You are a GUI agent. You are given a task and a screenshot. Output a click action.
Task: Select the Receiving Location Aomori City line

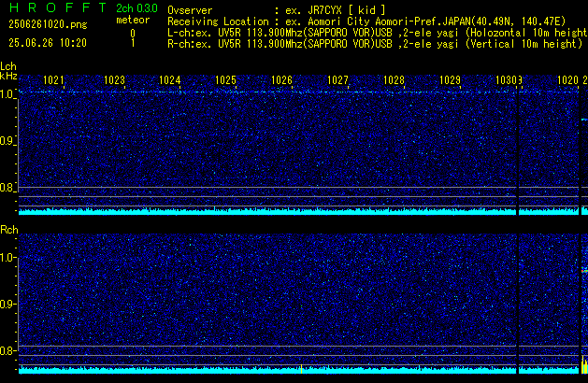point(366,21)
